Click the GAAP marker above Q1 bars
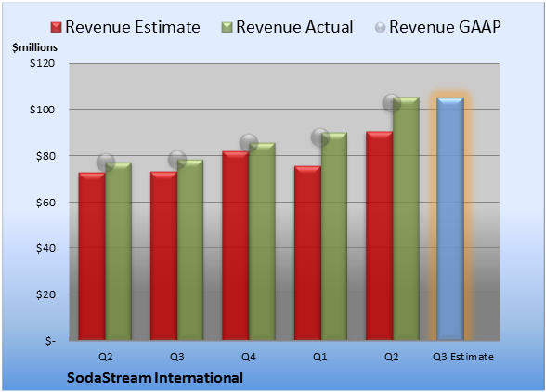The height and width of the screenshot is (392, 546). (x=320, y=137)
